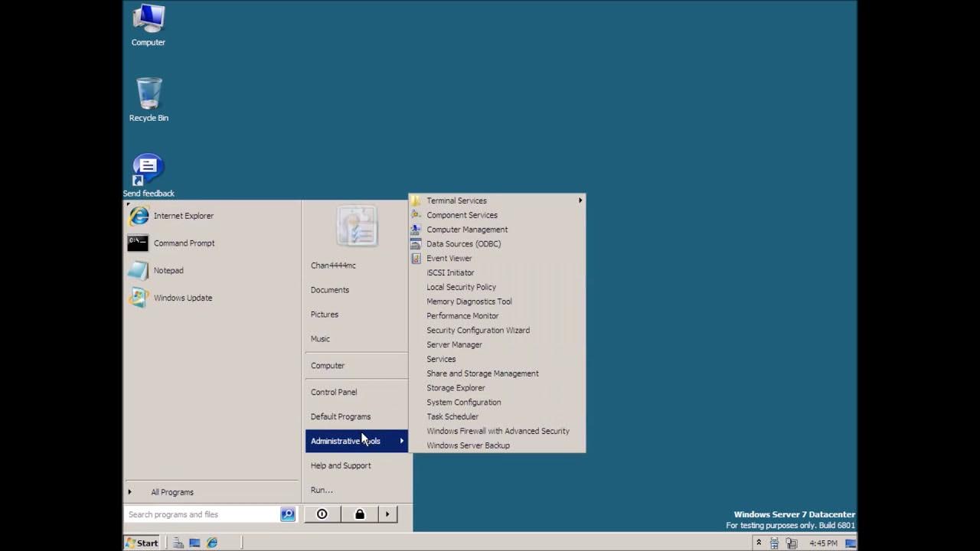Viewport: 980px width, 551px height.
Task: Click Server Manager quick launch icon
Action: click(178, 543)
